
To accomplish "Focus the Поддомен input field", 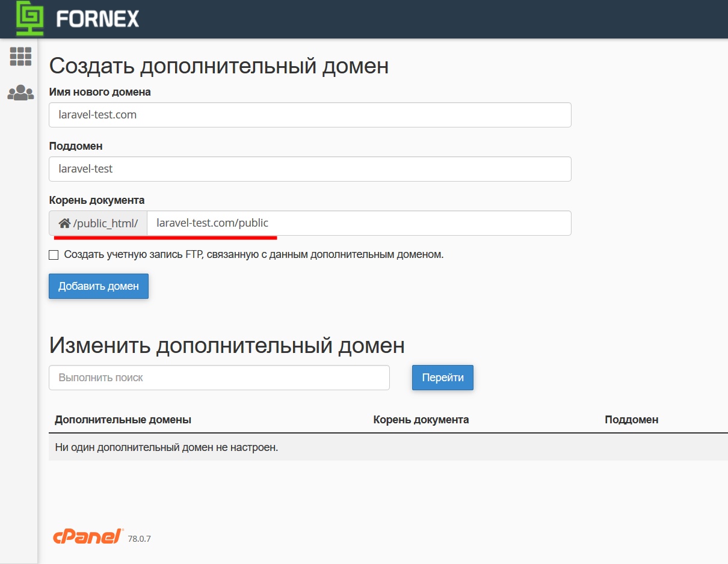I will (x=310, y=169).
